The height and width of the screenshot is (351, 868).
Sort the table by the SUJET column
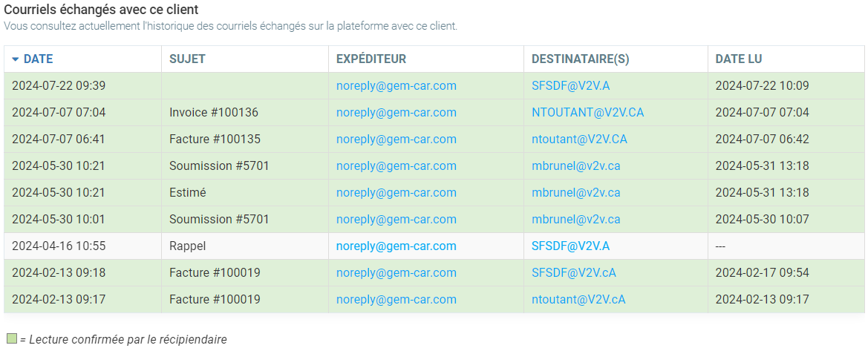[187, 59]
